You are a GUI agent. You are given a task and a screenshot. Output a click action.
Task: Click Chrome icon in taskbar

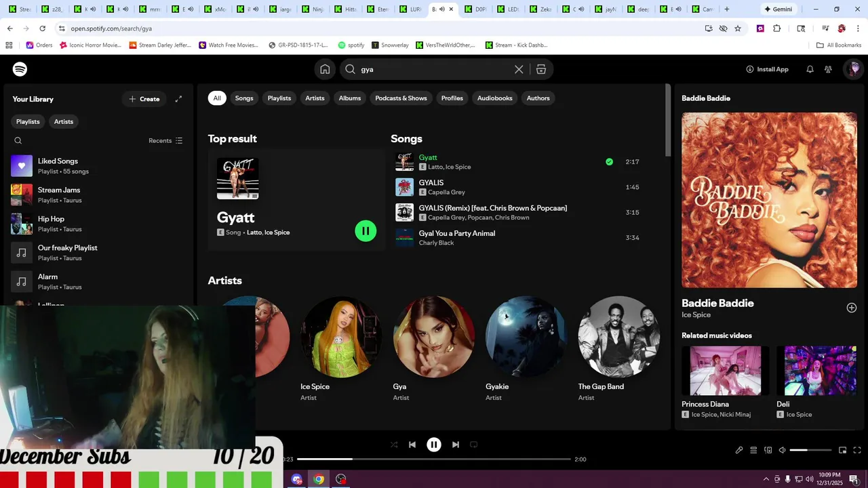pos(319,479)
